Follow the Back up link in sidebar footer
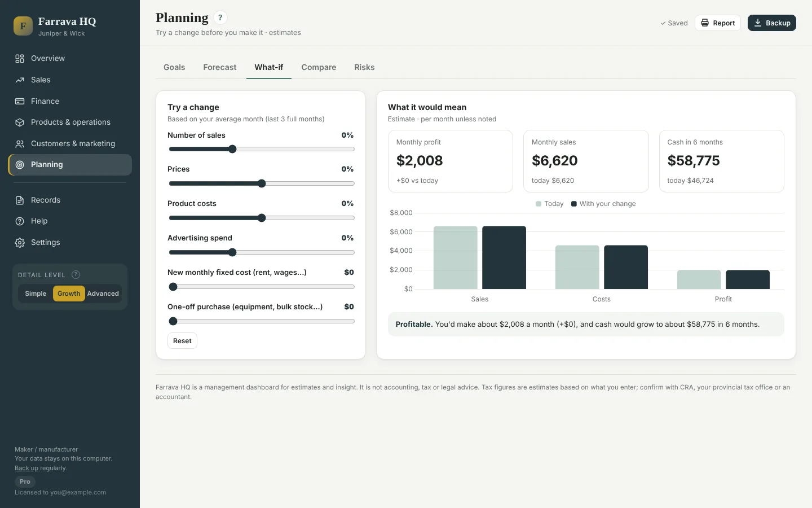 [27, 468]
